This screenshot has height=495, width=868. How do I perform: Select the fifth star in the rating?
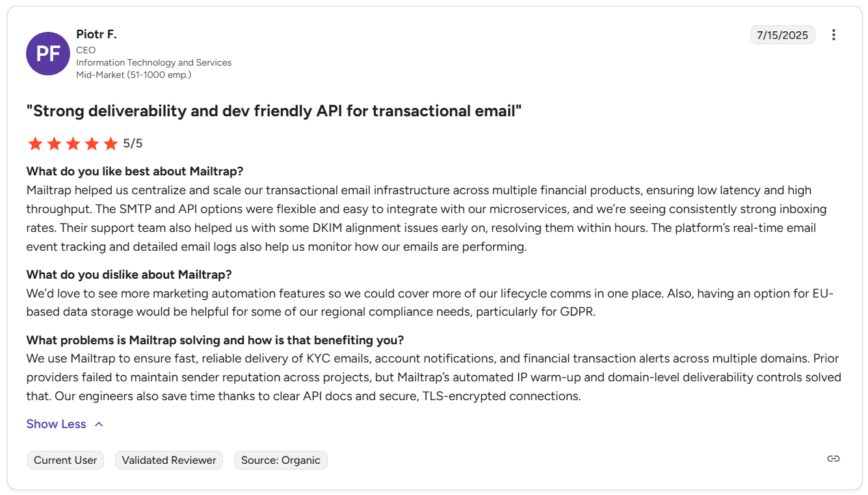(x=111, y=143)
